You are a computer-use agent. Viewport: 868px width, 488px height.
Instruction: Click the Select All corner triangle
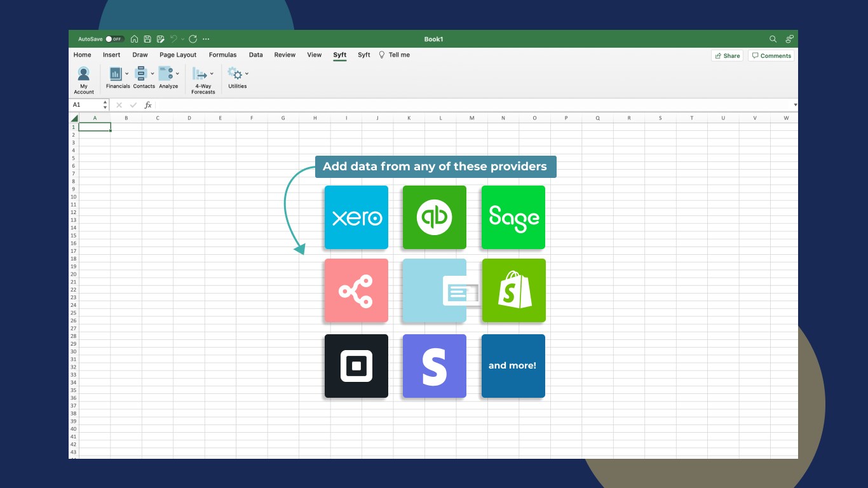74,118
